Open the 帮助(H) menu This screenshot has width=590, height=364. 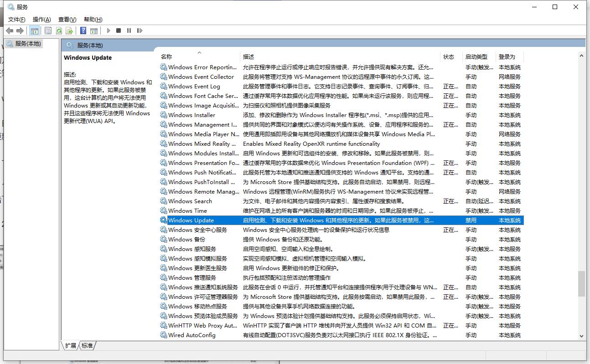(x=93, y=19)
